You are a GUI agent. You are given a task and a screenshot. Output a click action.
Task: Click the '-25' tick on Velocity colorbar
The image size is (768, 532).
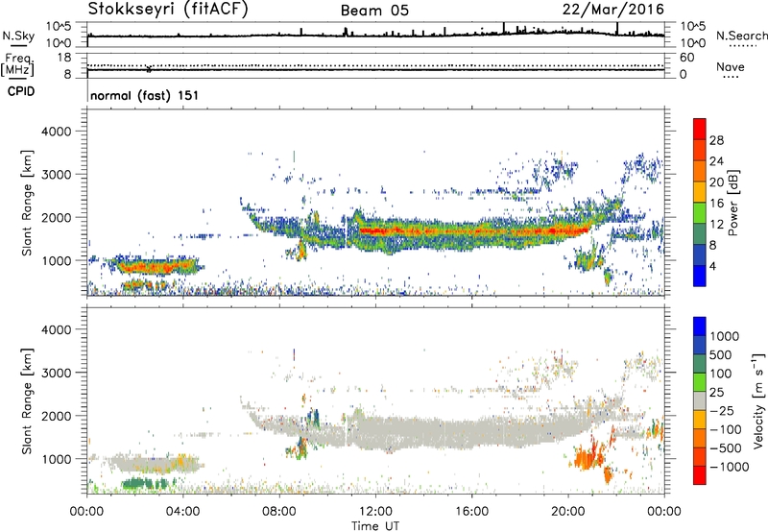coord(722,410)
